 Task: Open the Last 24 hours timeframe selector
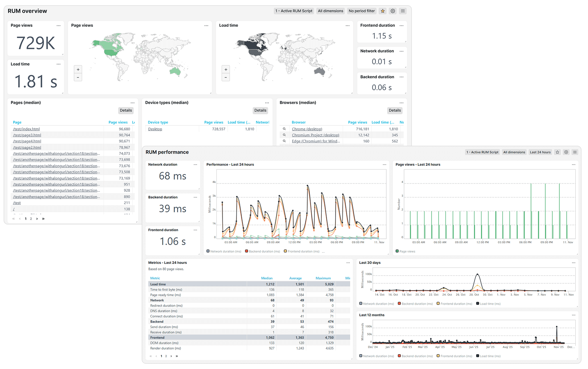click(x=540, y=152)
